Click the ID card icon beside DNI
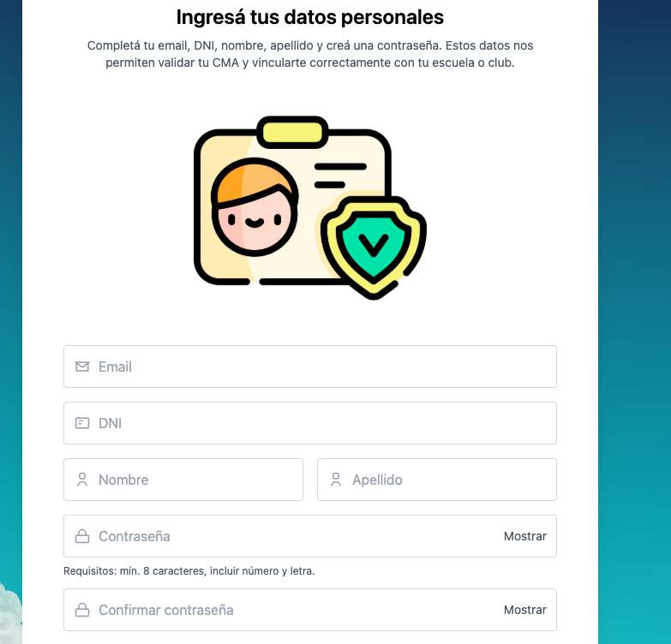671x644 pixels. pos(82,423)
